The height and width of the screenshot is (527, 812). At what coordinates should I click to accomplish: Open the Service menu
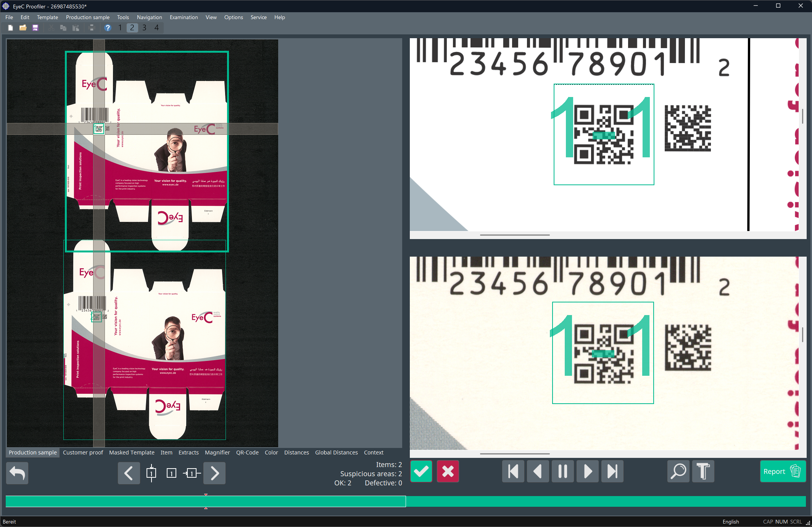pos(259,17)
